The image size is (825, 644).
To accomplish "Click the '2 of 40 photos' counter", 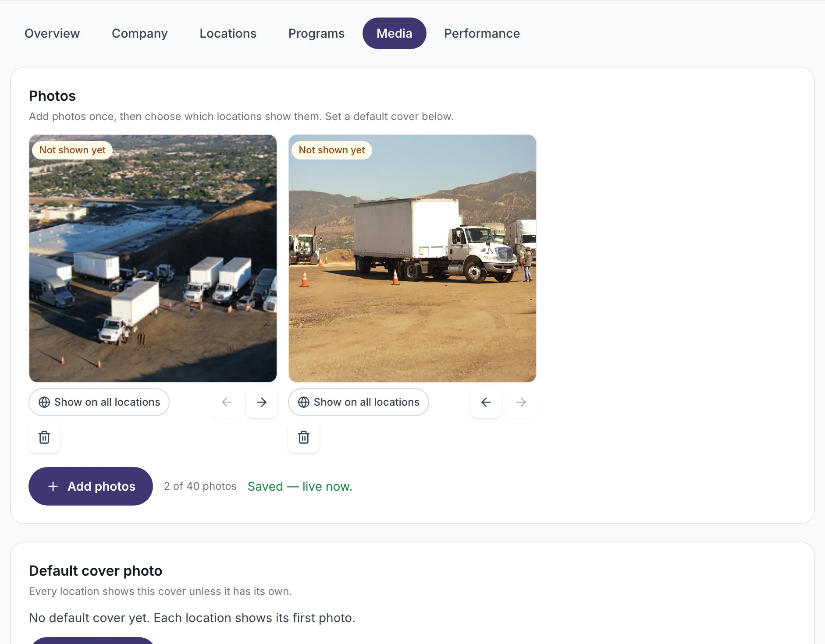I will [200, 486].
